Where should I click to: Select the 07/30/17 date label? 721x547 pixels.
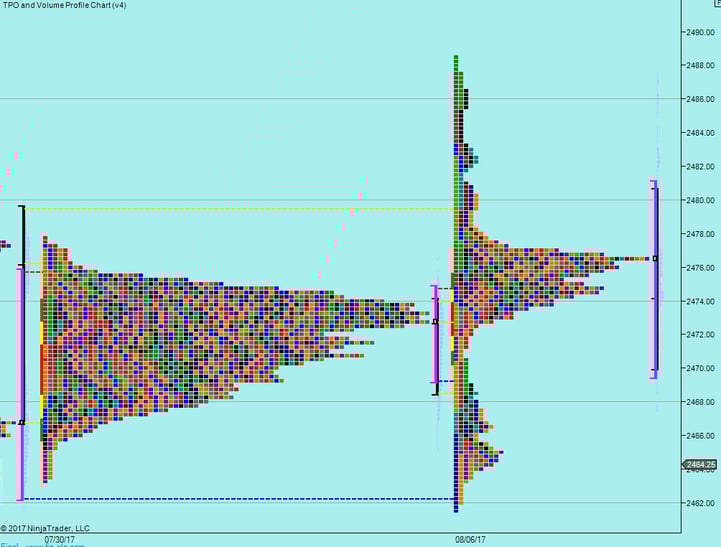[59, 539]
